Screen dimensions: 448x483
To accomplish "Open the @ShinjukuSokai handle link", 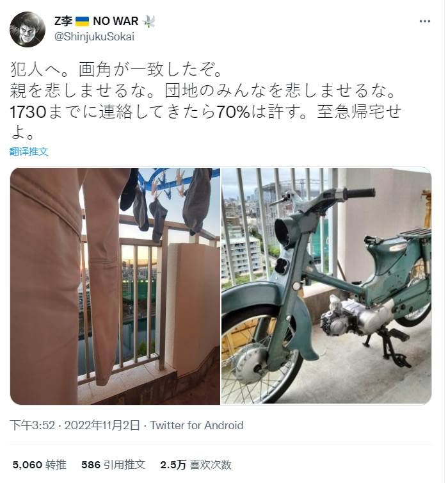I will [x=94, y=37].
